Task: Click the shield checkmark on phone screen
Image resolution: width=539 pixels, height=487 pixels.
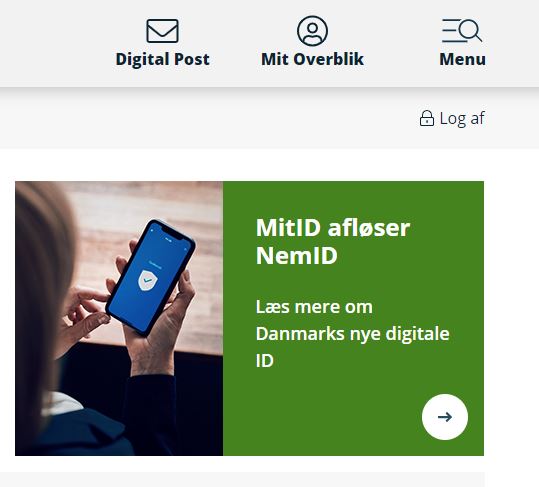Action: click(x=148, y=280)
